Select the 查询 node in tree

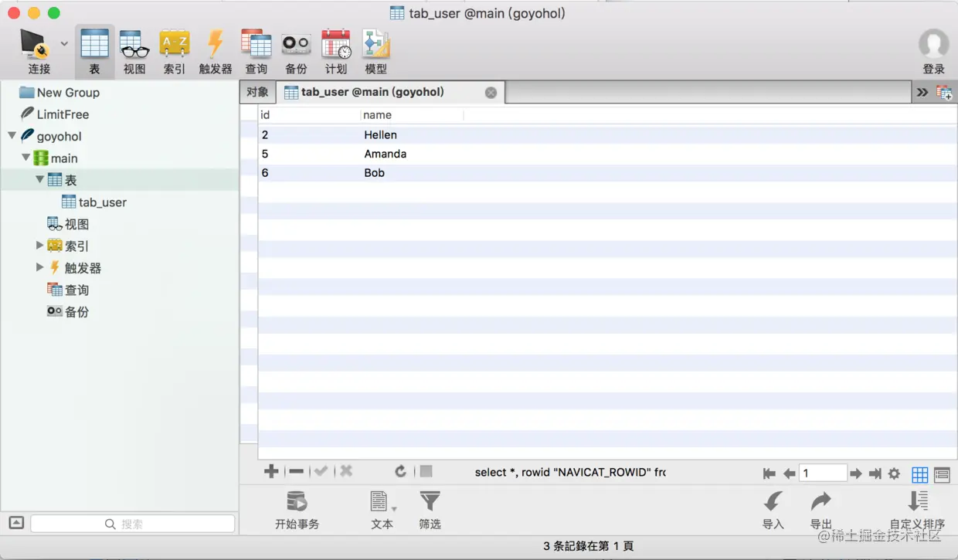pos(76,290)
